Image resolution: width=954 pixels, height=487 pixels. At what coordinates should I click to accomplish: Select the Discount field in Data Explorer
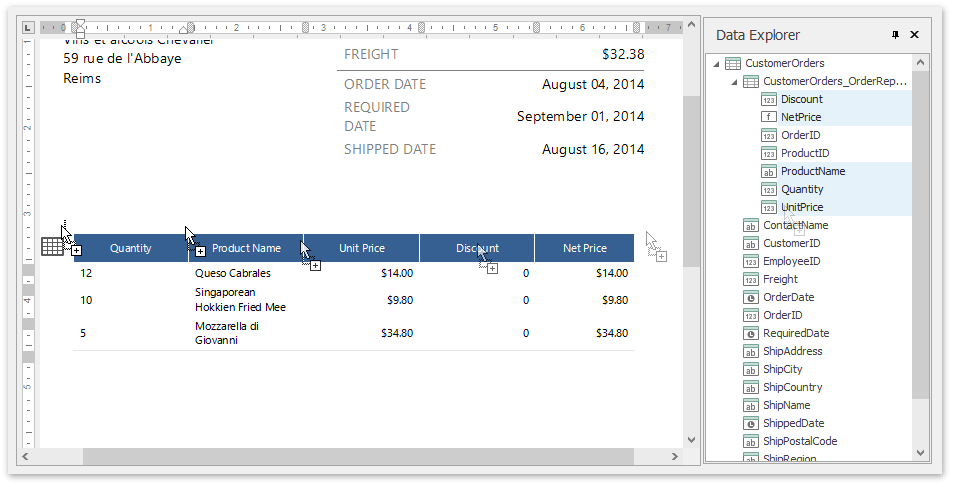802,100
